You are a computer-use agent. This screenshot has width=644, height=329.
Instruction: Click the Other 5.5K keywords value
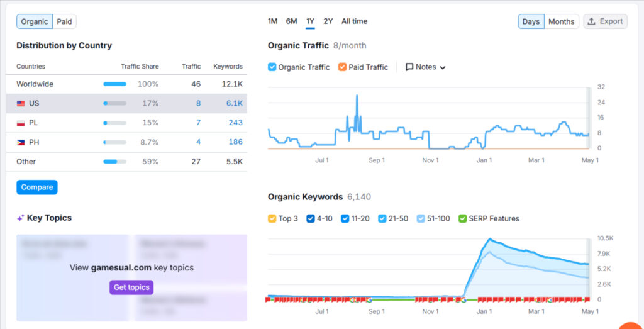(233, 162)
